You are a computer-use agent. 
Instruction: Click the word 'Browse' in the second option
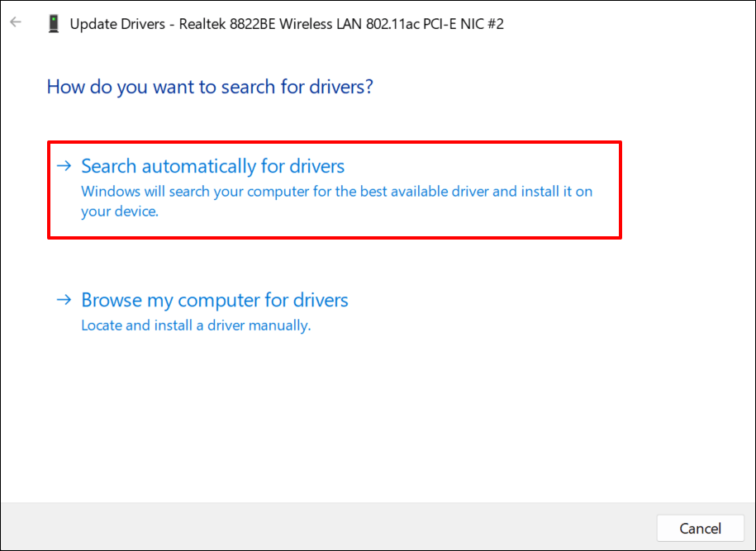point(111,300)
